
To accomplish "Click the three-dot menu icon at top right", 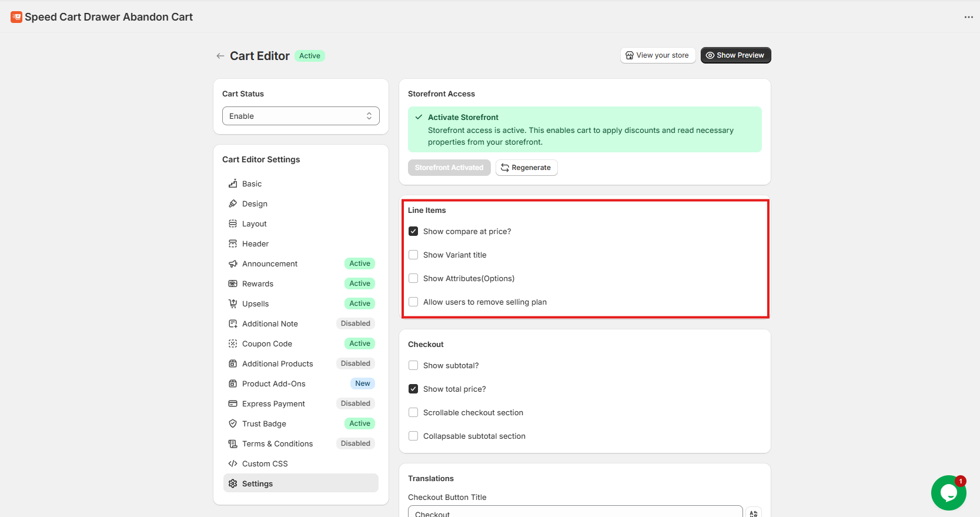I will pyautogui.click(x=968, y=17).
